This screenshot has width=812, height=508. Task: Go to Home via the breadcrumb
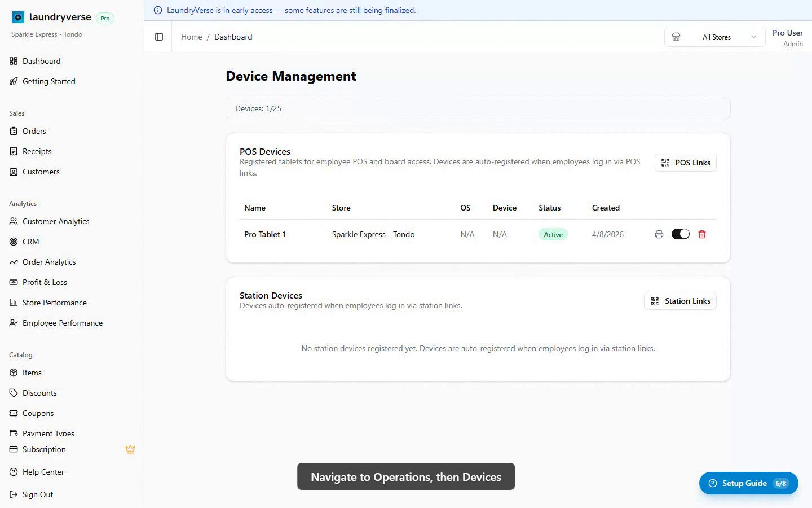pyautogui.click(x=191, y=37)
